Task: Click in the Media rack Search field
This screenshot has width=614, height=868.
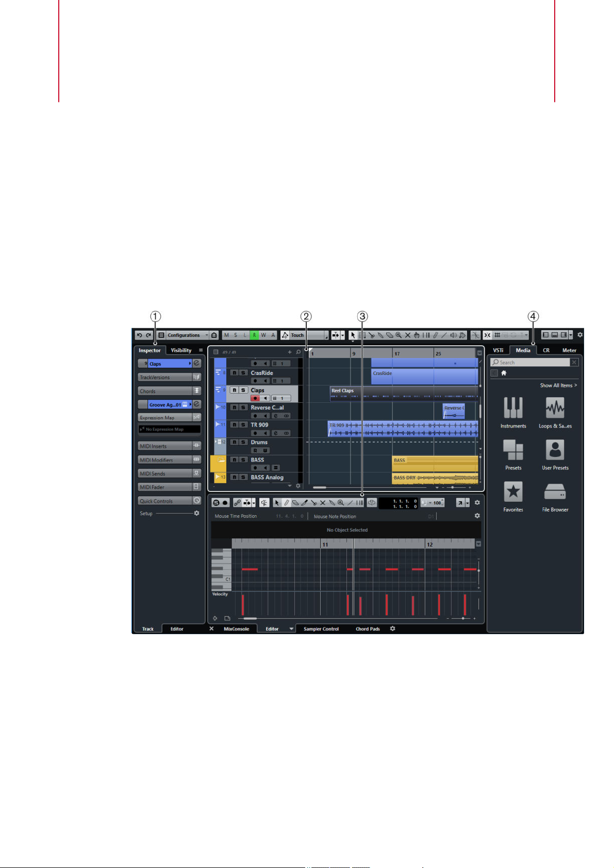Action: (x=530, y=362)
